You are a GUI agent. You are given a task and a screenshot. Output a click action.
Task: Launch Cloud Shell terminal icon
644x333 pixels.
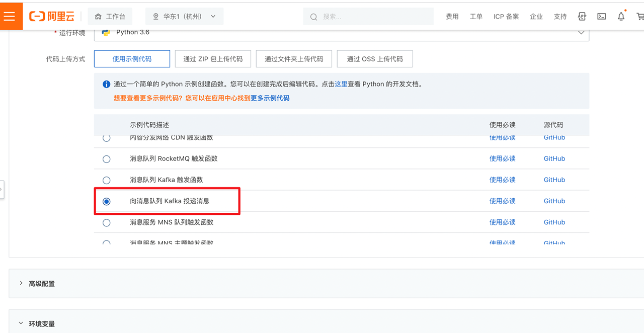click(601, 17)
